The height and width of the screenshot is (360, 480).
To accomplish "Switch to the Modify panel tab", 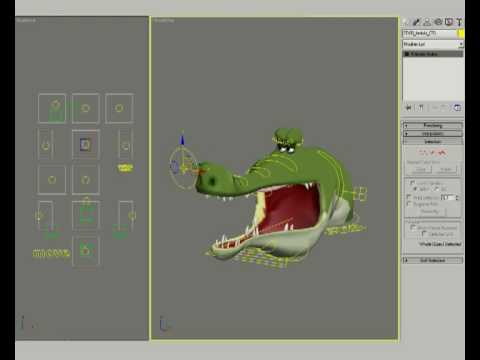I will (416, 22).
